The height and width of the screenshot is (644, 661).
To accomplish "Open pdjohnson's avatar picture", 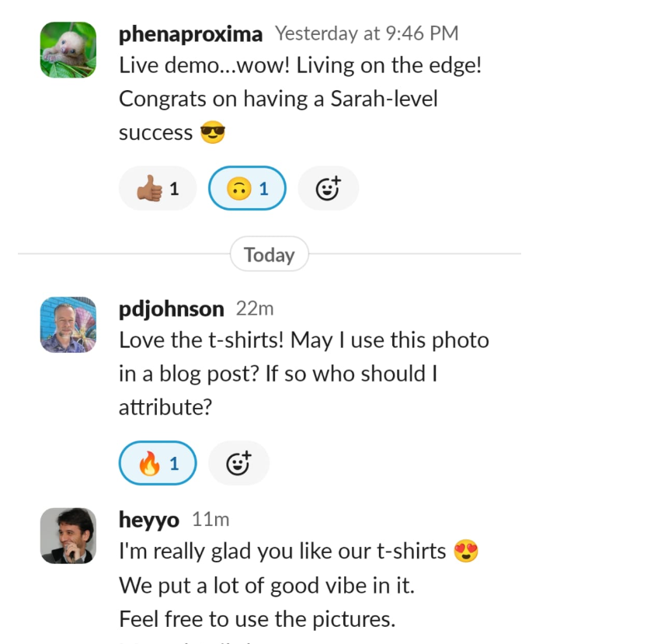I will pos(68,325).
